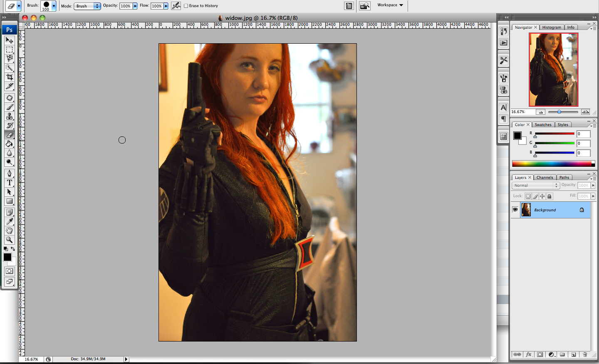The width and height of the screenshot is (599, 364).
Task: Select the Rectangle shape tool
Action: pos(9,201)
